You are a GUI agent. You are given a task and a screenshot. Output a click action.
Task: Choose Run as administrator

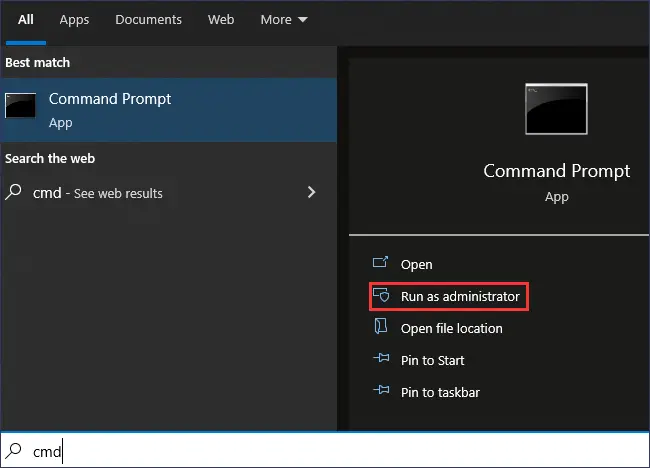460,296
